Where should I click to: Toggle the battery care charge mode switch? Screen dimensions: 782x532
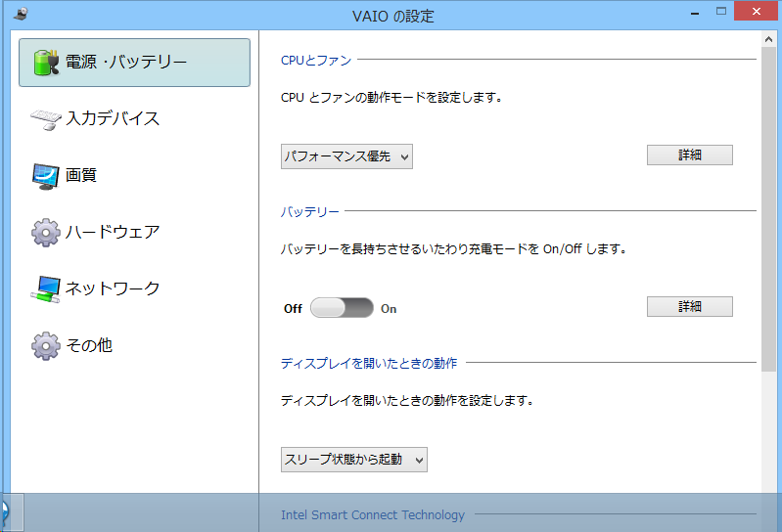(x=342, y=308)
